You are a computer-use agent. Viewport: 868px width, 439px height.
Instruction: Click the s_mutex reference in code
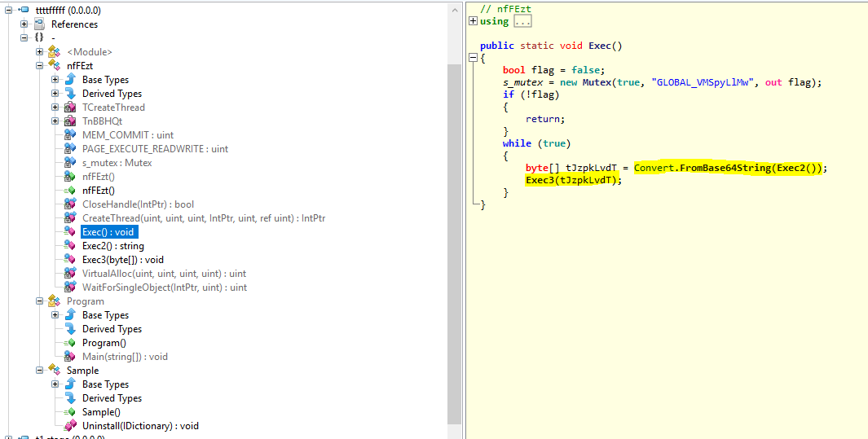(522, 81)
